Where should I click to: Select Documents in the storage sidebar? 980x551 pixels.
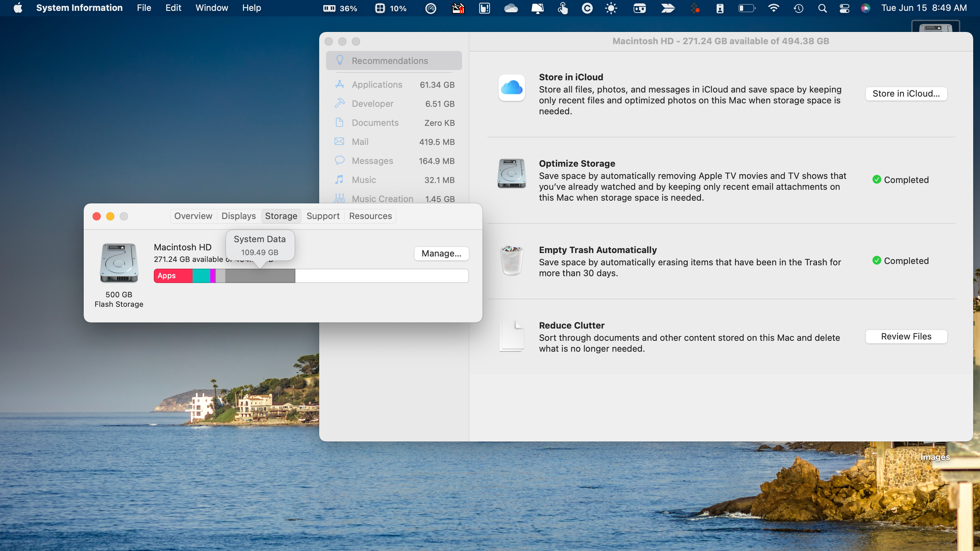click(x=394, y=123)
